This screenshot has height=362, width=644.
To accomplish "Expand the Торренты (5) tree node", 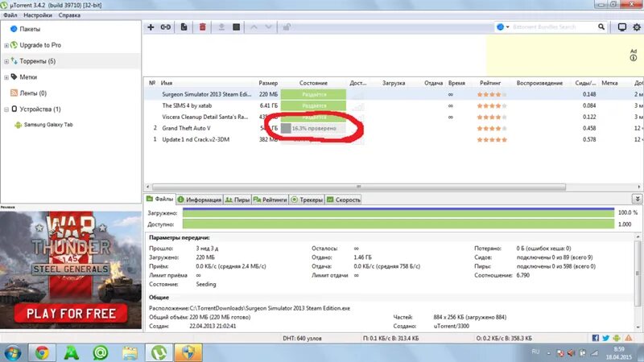I will click(6, 61).
